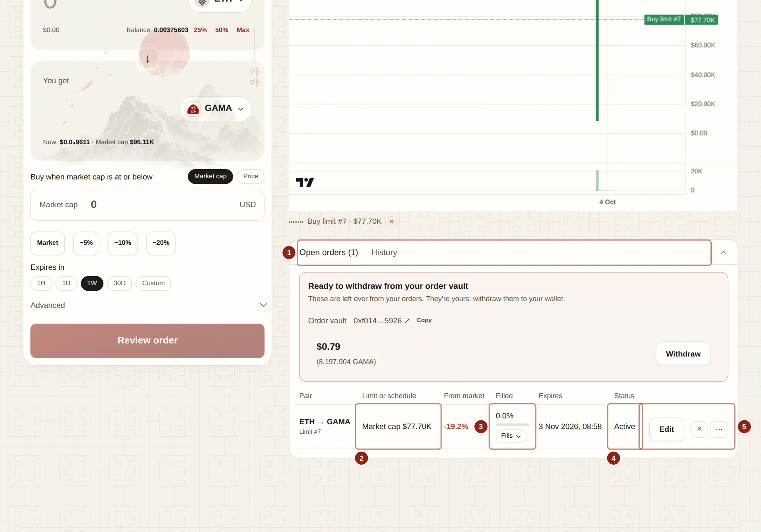Click Review order button
The height and width of the screenshot is (532, 761).
pyautogui.click(x=147, y=341)
